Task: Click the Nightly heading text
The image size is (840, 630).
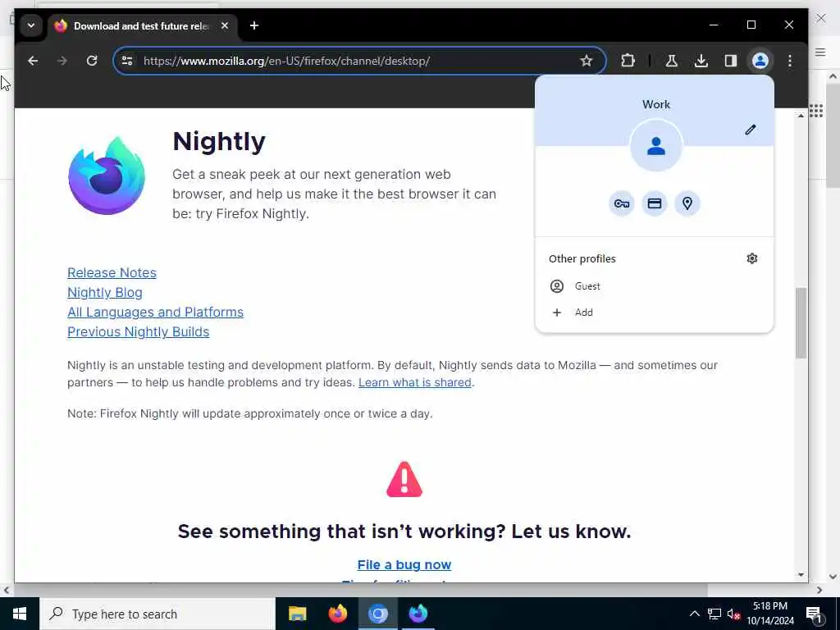Action: pyautogui.click(x=219, y=142)
